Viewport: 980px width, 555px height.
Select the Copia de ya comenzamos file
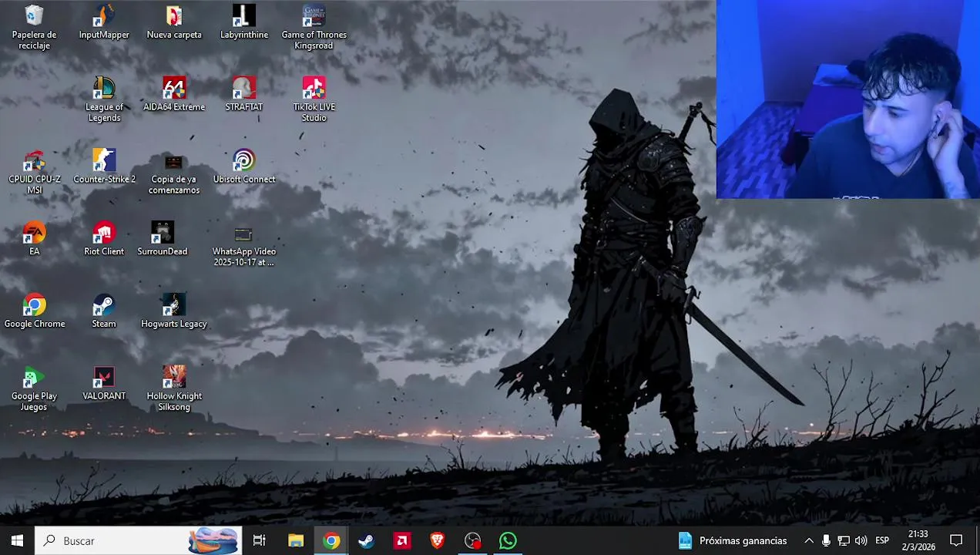[174, 172]
